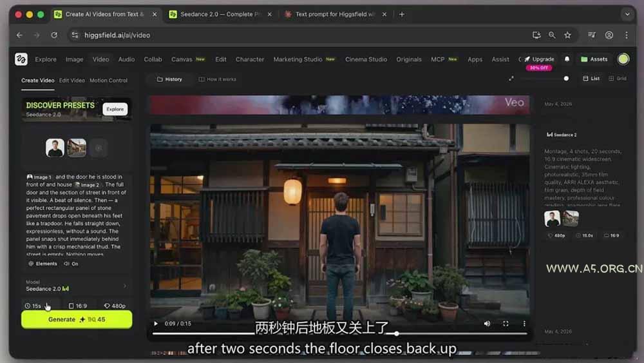Open a new browser tab
Screen dimensions: 644x363
coord(402,14)
